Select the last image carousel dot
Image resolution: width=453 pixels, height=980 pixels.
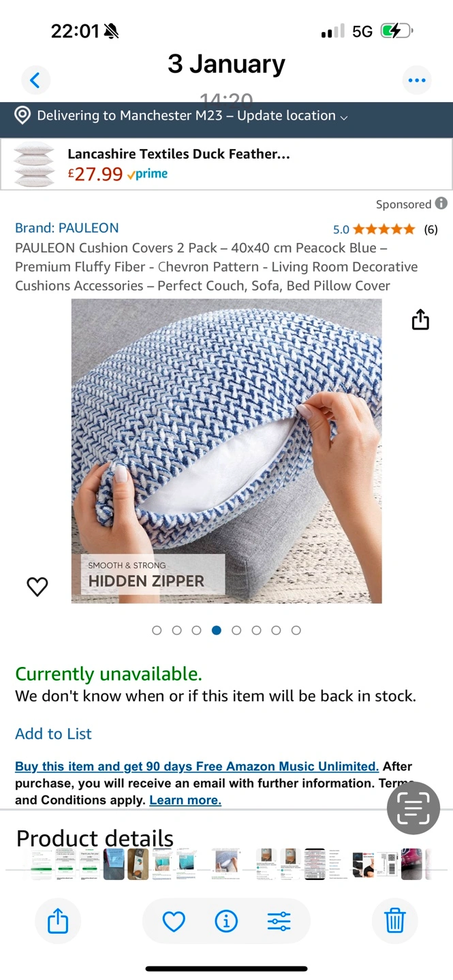click(x=296, y=630)
